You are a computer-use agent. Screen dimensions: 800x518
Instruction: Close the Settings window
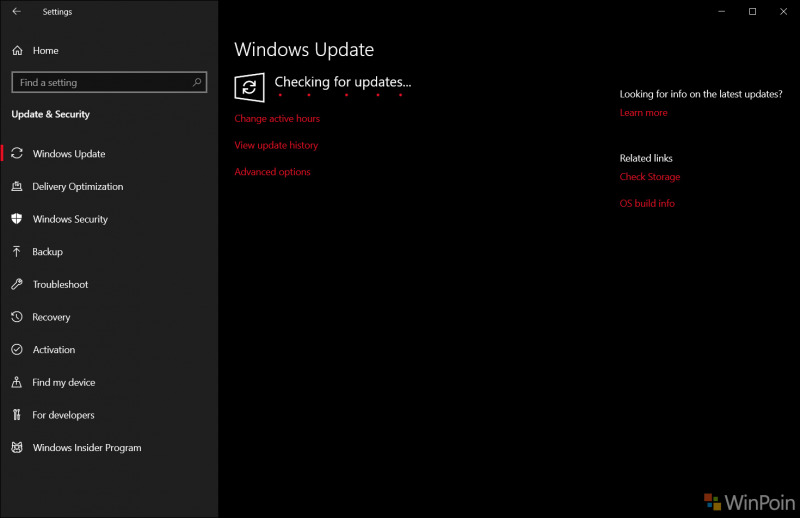[x=783, y=11]
